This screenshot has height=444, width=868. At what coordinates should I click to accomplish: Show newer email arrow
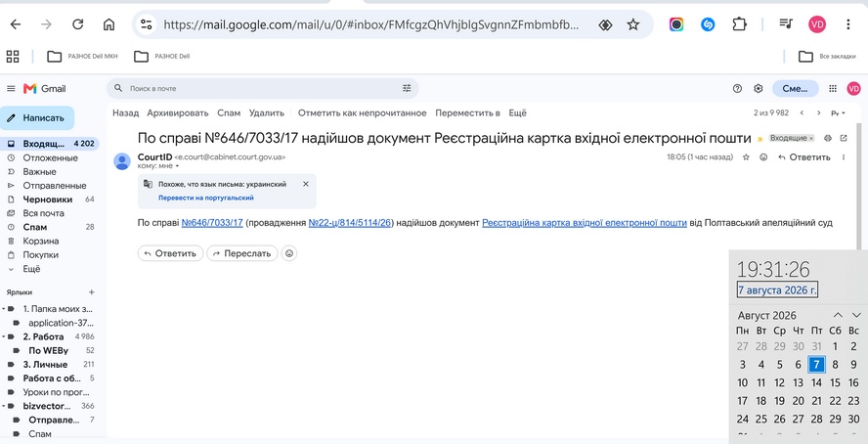click(802, 112)
